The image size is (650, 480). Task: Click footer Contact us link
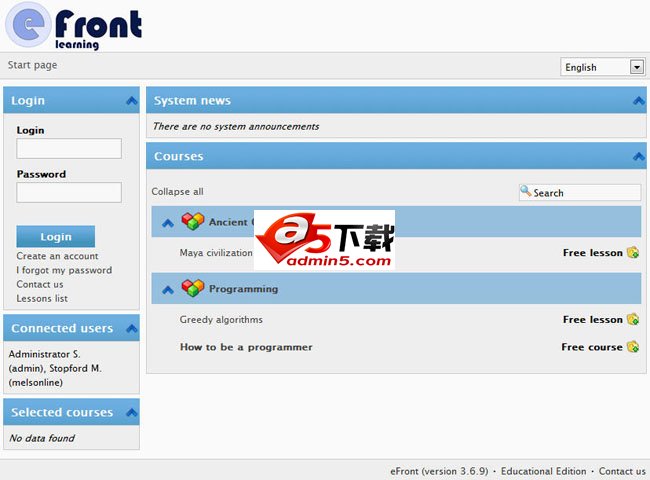tap(622, 471)
